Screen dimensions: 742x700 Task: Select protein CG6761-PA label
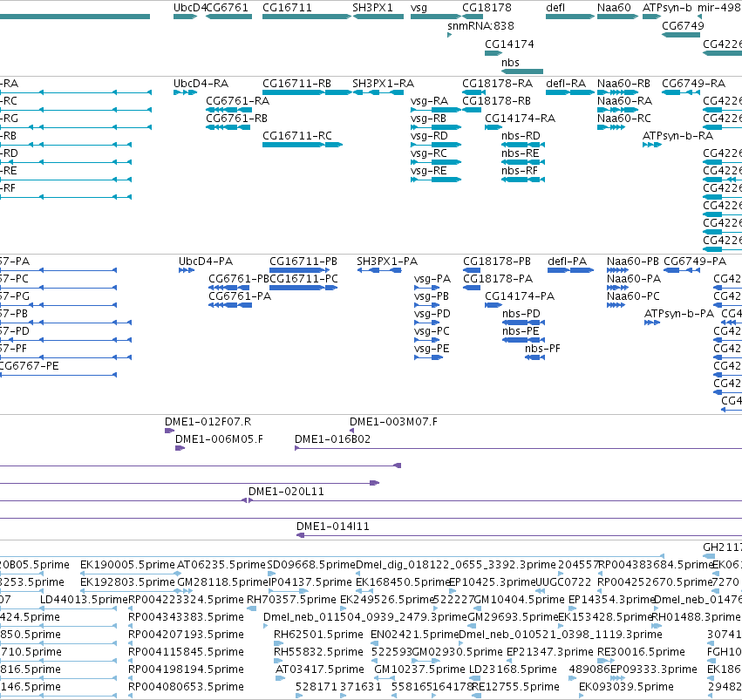pyautogui.click(x=240, y=296)
